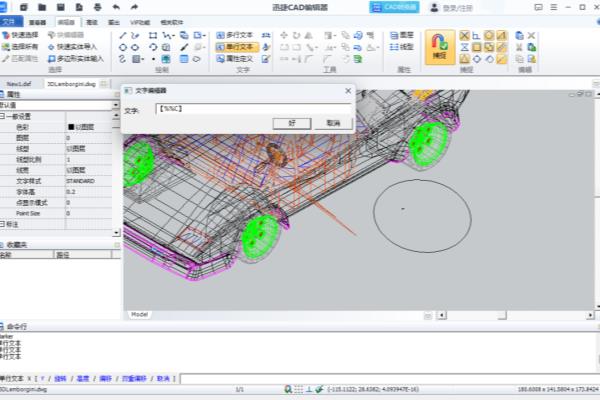
Task: Click the 登录/注册 login link
Action: (x=456, y=7)
